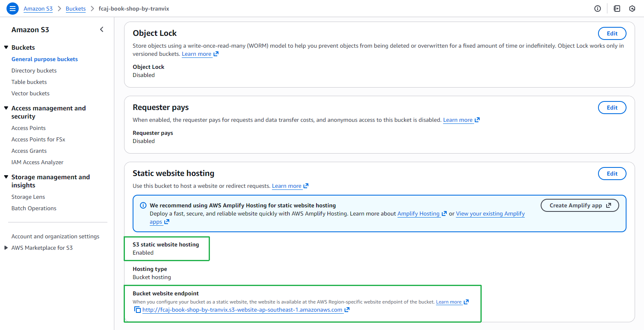Open Access Grants
Viewport: 644px width, 330px height.
[x=29, y=151]
